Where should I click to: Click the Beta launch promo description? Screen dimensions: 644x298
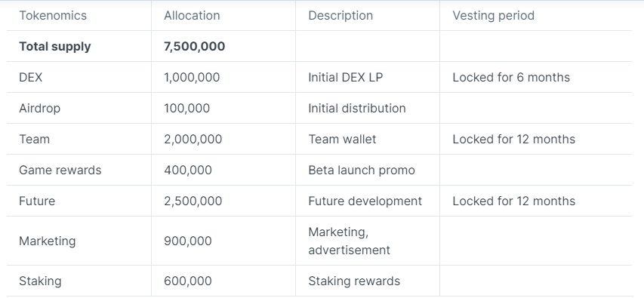tap(362, 170)
